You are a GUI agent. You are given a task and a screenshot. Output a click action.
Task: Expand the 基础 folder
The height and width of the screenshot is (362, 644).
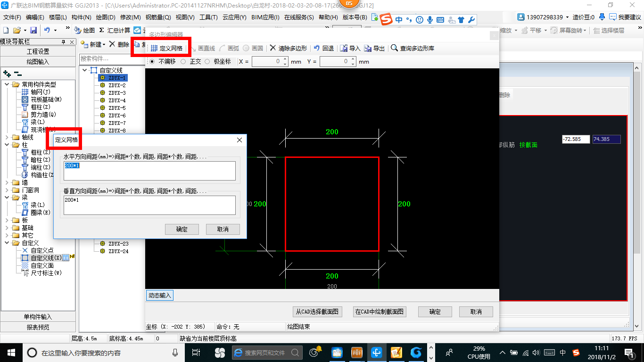coord(7,228)
